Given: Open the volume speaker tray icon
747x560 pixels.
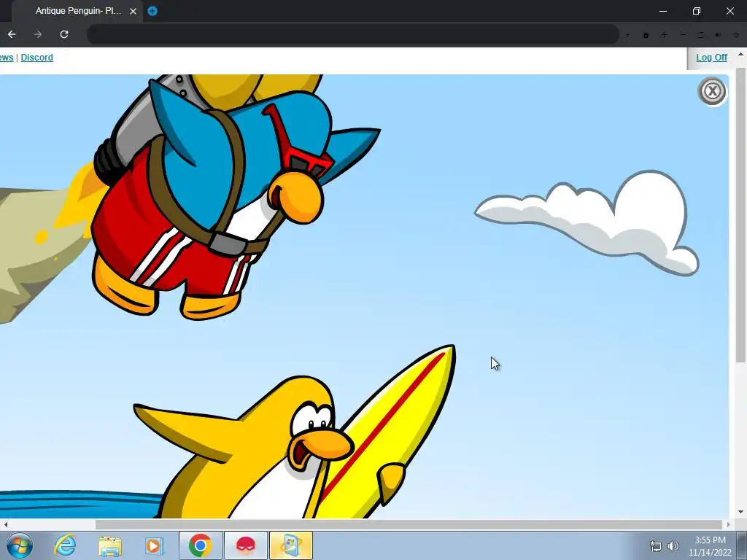Looking at the screenshot, I should pos(673,546).
